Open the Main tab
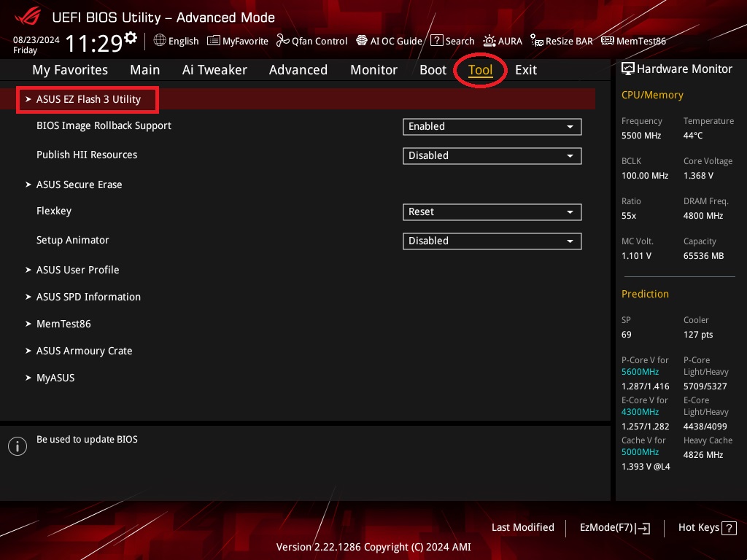Viewport: 747px width, 560px height. tap(145, 70)
